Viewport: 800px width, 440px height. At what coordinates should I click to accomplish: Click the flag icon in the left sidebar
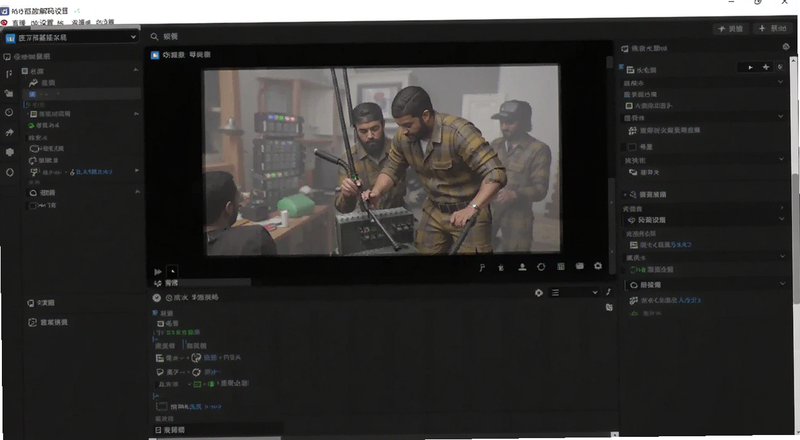pos(9,74)
